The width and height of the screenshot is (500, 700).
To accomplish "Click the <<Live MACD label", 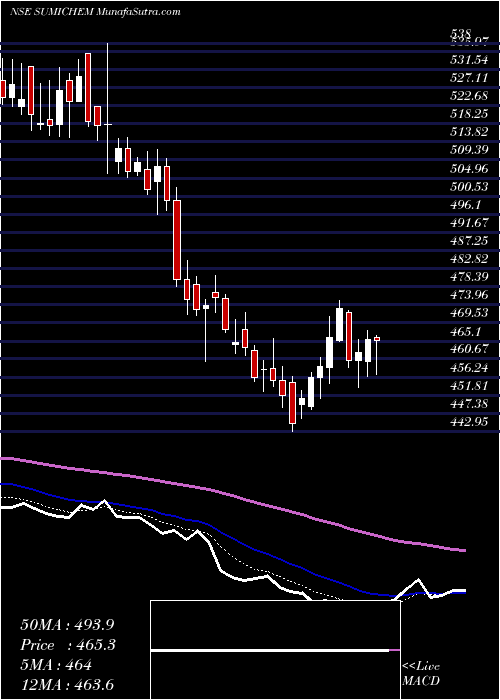I will (421, 674).
